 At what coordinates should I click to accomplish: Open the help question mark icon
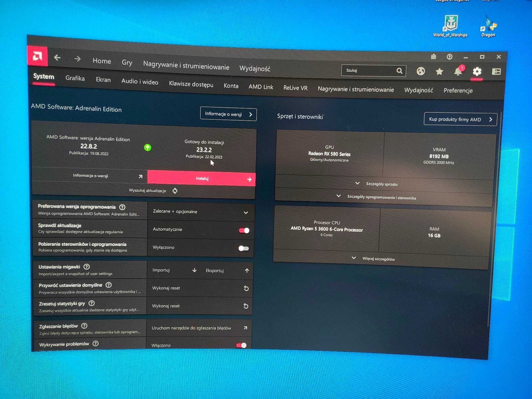[449, 57]
